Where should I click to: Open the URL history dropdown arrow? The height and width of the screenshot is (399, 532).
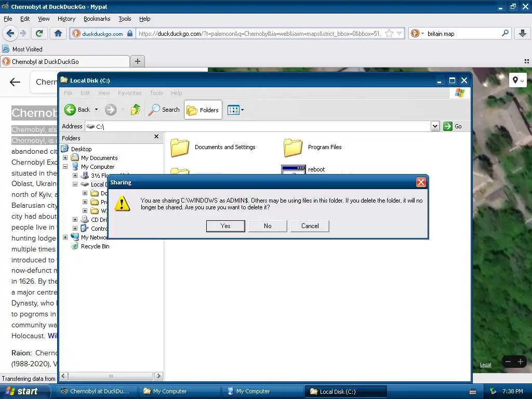tap(400, 34)
